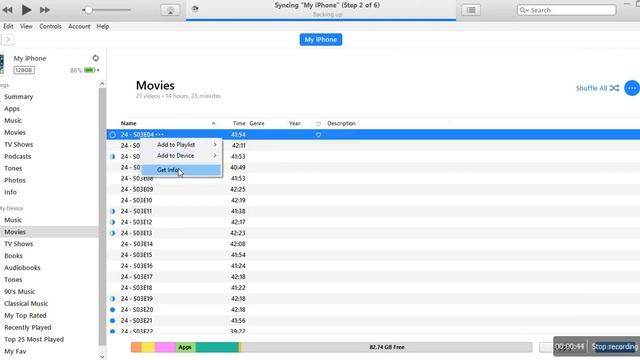Click the played-status dot on 24 - S03E13
Screen dimensions: 640x360
click(113, 233)
